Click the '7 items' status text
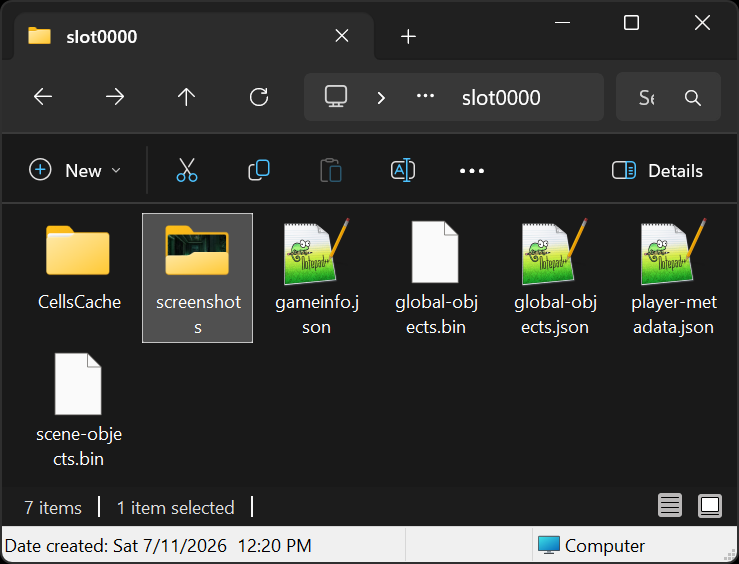 53,508
